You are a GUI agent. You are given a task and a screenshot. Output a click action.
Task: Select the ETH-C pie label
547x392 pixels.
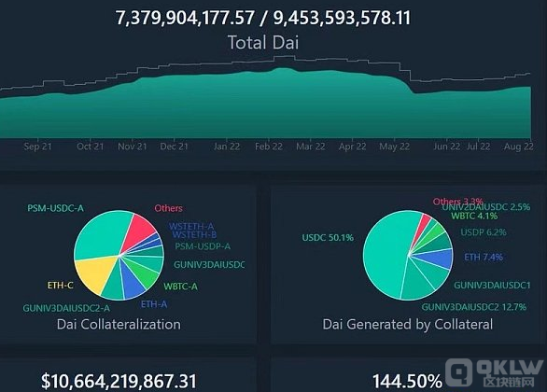pyautogui.click(x=61, y=285)
